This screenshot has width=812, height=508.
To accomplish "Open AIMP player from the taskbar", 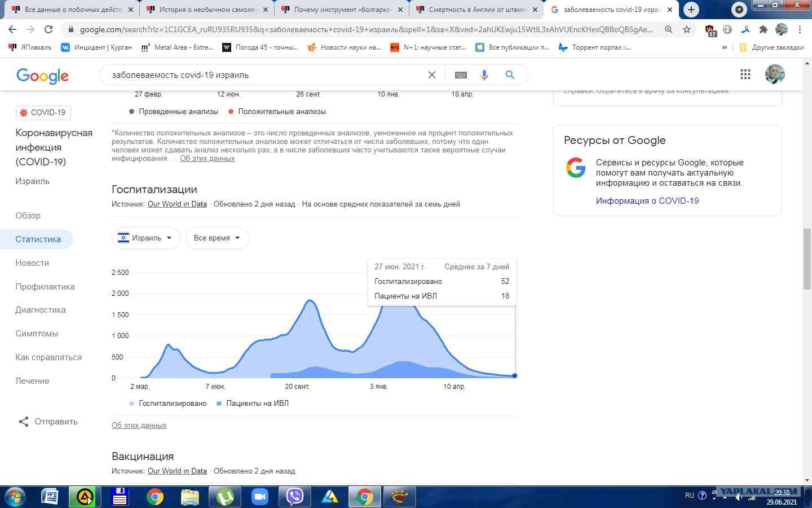I will [85, 497].
